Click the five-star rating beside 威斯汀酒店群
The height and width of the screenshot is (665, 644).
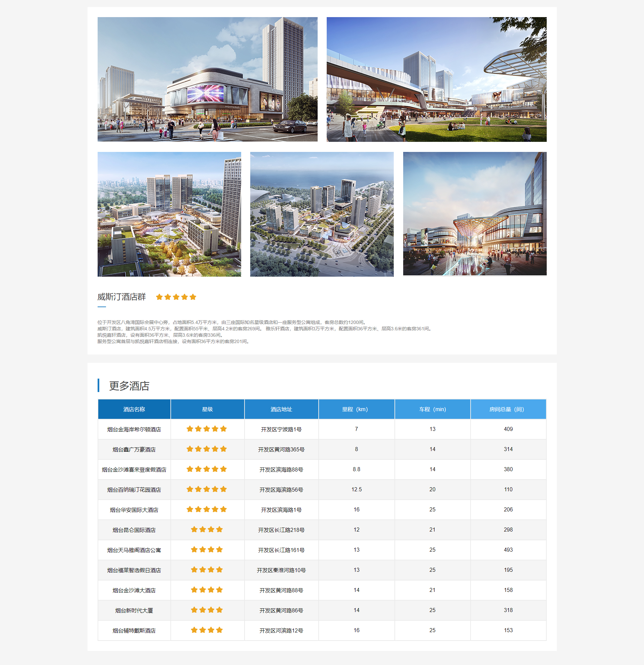point(176,297)
